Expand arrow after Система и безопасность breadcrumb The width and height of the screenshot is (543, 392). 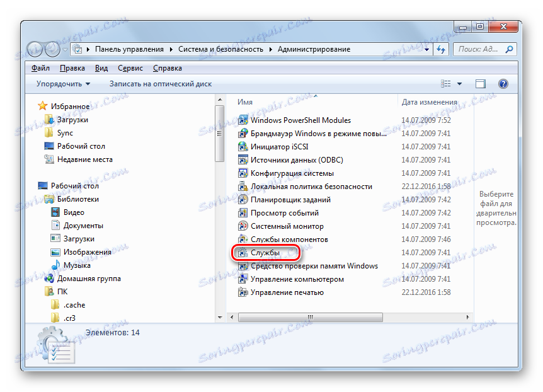point(270,49)
